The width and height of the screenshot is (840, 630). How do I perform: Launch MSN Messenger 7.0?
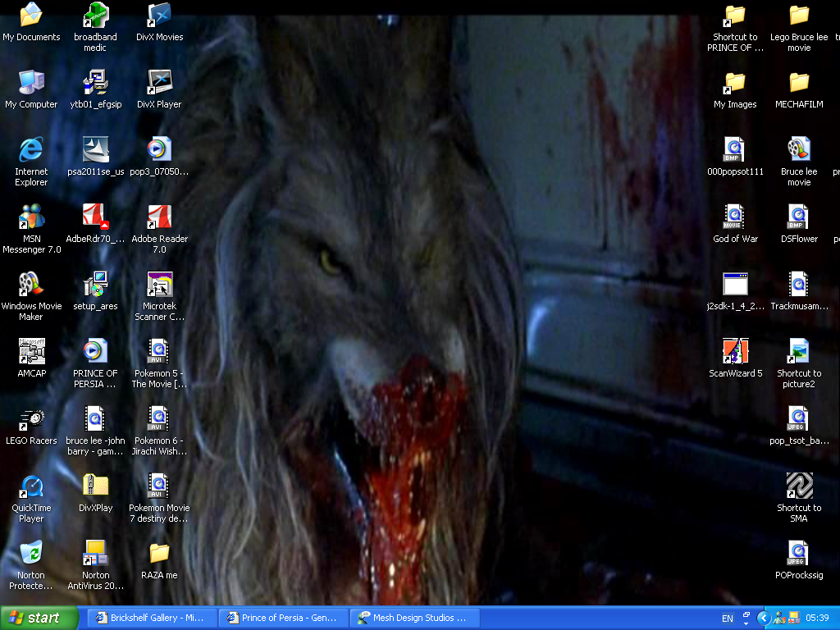[31, 217]
